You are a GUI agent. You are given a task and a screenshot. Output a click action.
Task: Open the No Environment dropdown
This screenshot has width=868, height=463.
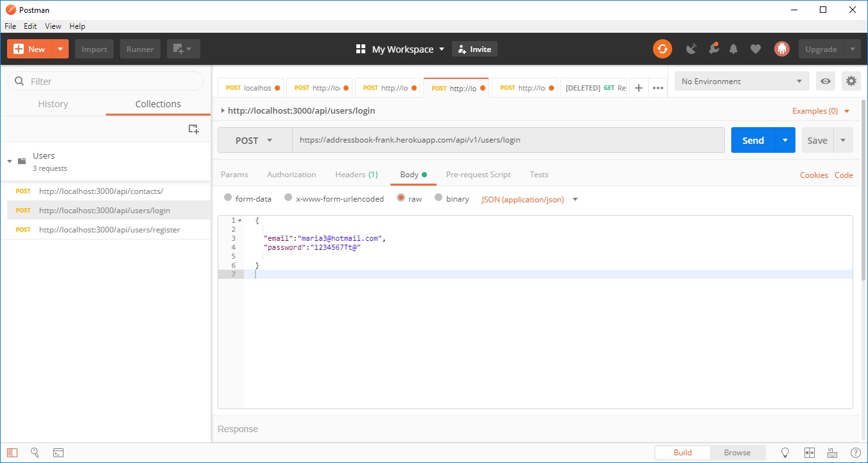click(x=742, y=81)
